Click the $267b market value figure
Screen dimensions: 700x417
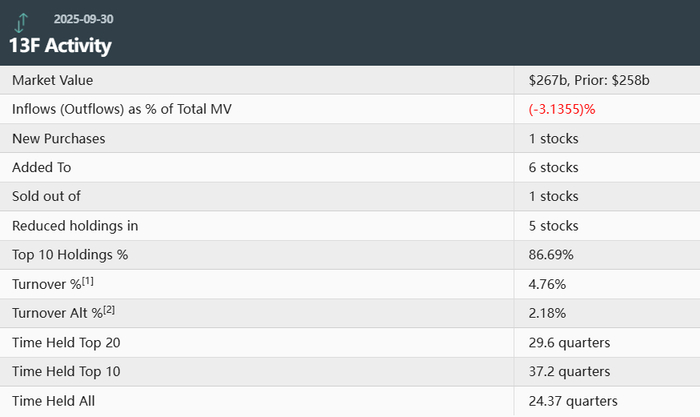[546, 80]
